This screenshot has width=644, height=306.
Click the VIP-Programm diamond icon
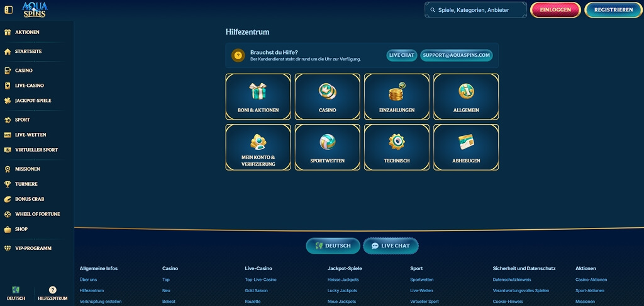tap(8, 249)
